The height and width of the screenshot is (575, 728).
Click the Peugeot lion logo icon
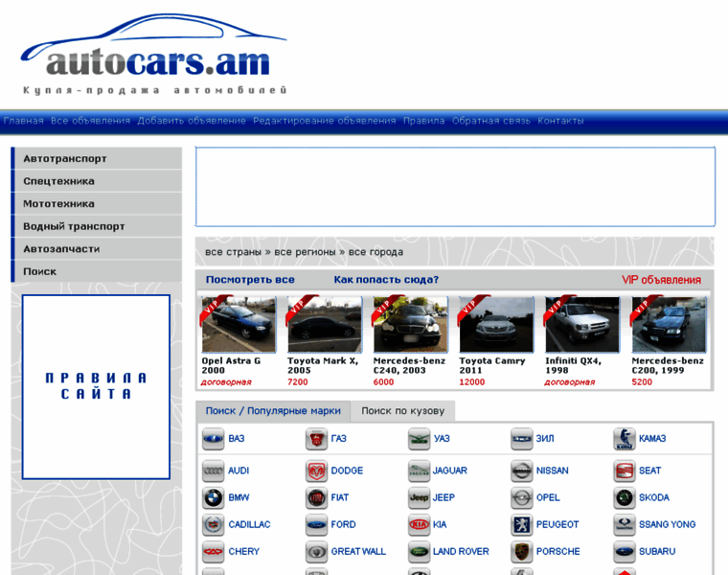click(x=521, y=525)
